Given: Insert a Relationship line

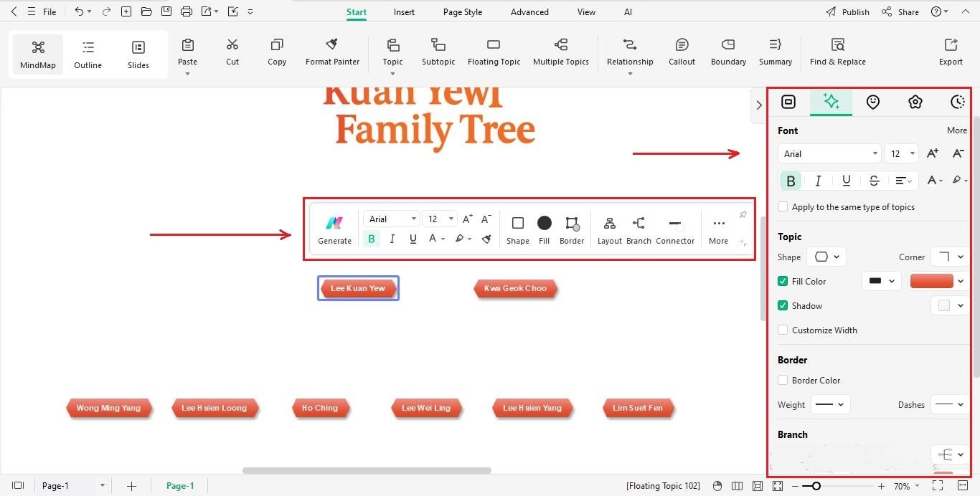Looking at the screenshot, I should point(630,52).
